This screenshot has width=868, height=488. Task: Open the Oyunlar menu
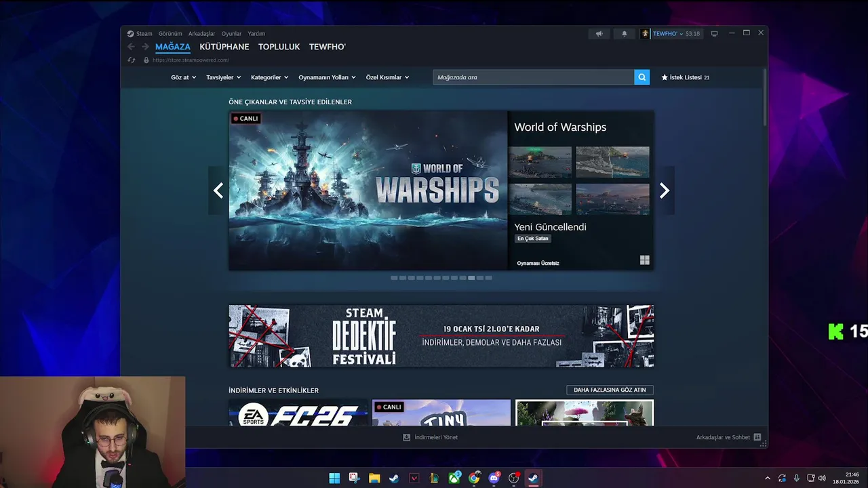click(231, 33)
